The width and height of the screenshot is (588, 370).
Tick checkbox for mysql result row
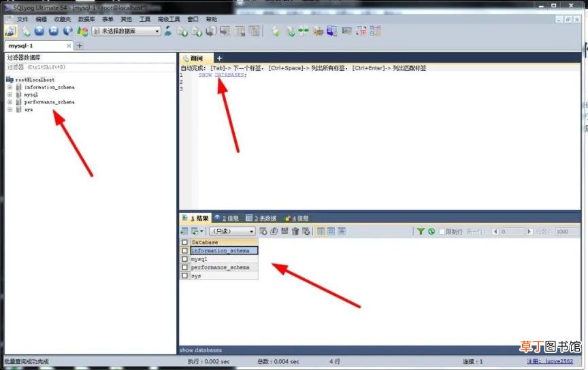click(x=184, y=259)
